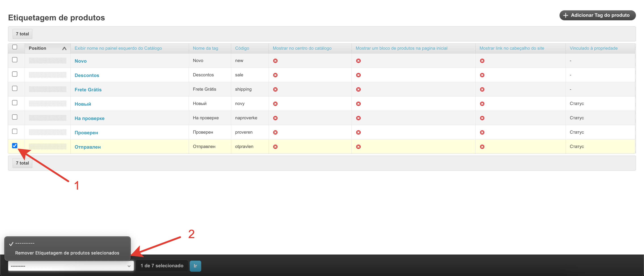644x276 pixels.
Task: Click Position column sort arrow
Action: coord(64,48)
